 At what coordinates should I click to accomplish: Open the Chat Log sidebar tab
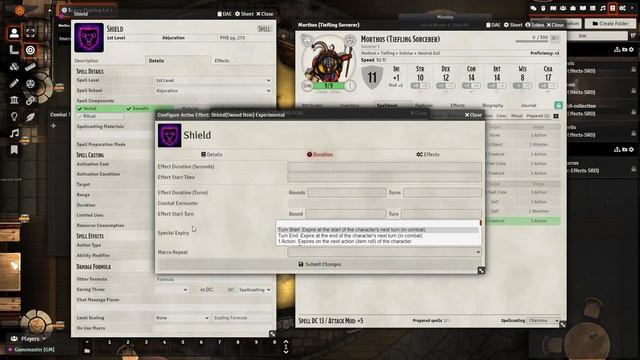(x=533, y=8)
